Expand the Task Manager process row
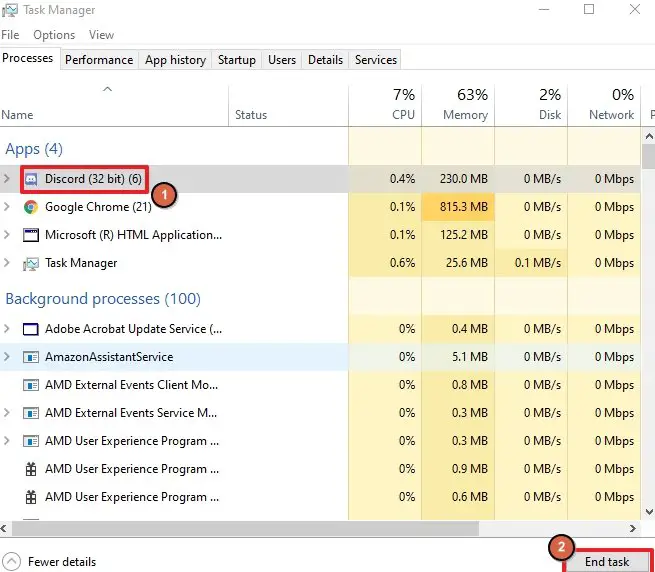 (7, 263)
